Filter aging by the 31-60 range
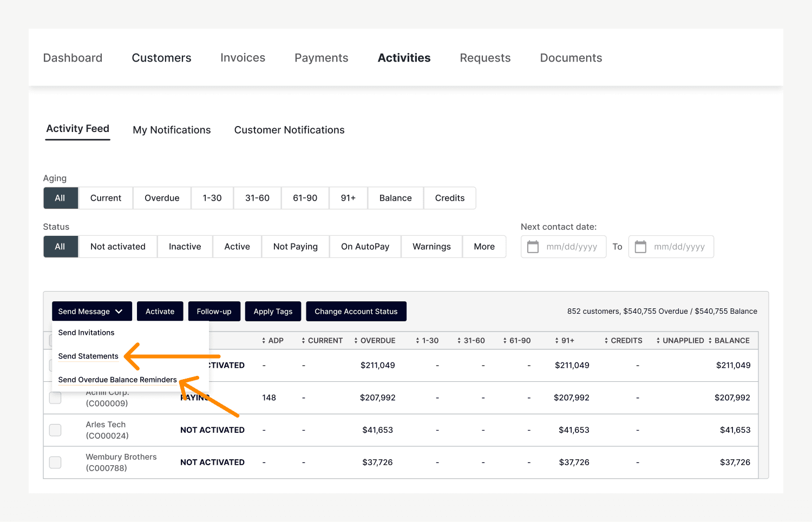The image size is (812, 522). click(x=257, y=198)
